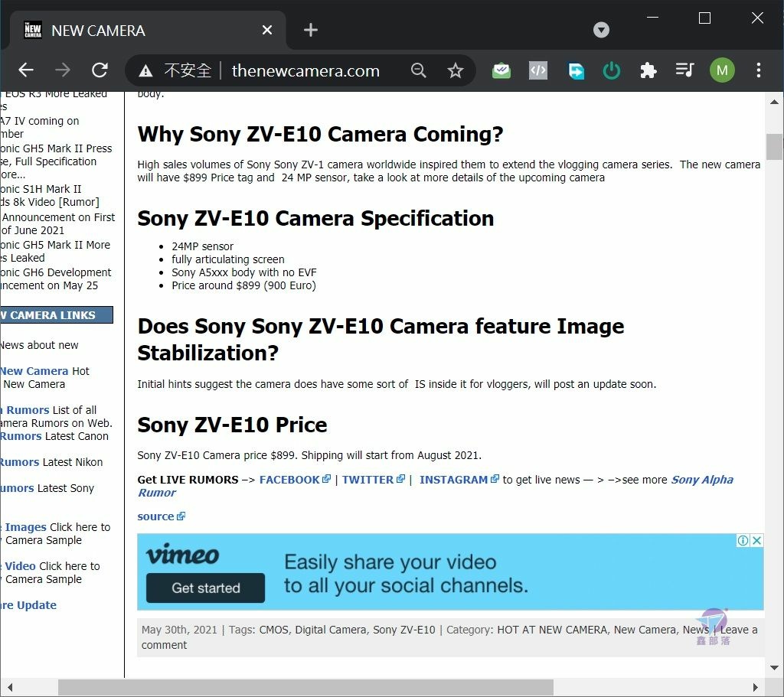Open Rumors link beside Latest Nikon
Screen dimensions: 784x697
point(19,462)
